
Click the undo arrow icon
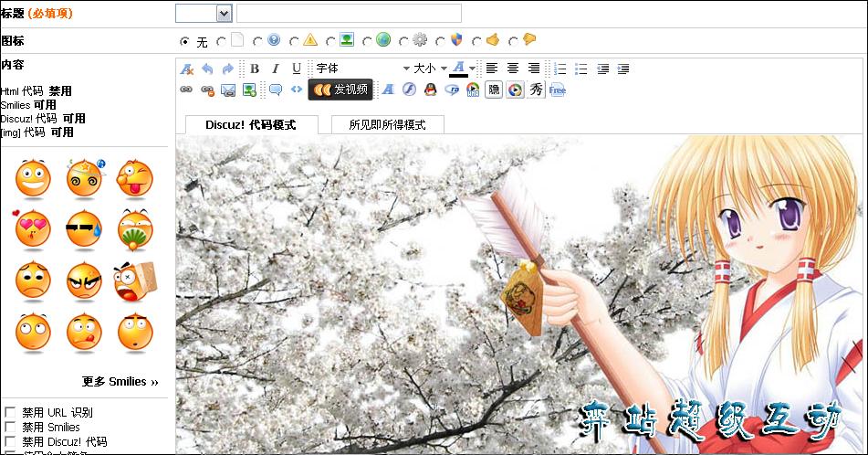[207, 69]
